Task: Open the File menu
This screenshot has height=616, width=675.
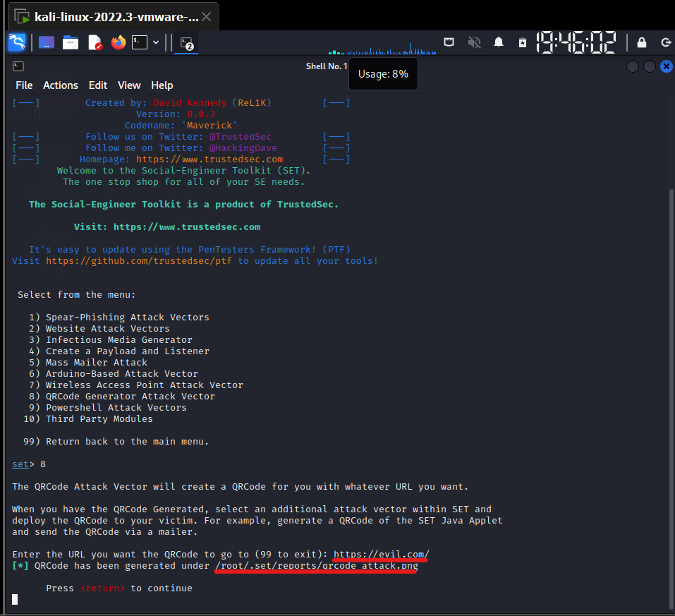Action: [x=24, y=85]
